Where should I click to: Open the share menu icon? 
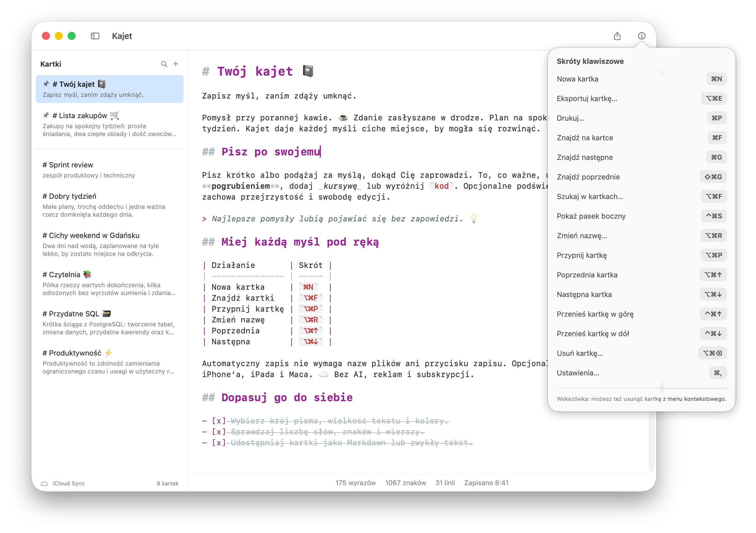point(617,36)
